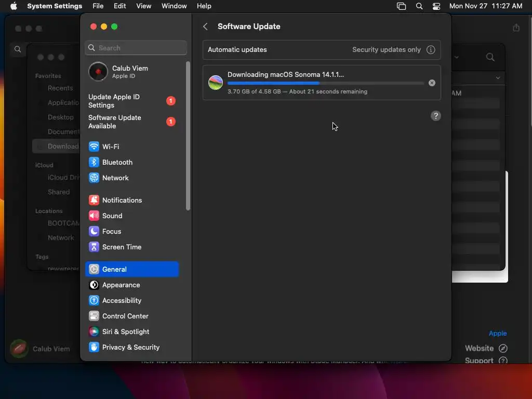532x399 pixels.
Task: Select Control Center icon
Action: [x=94, y=316]
